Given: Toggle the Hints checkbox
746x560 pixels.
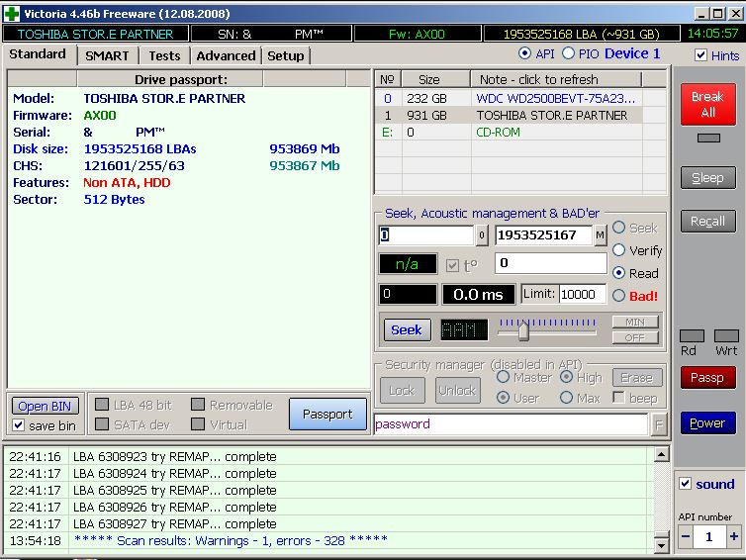Looking at the screenshot, I should pyautogui.click(x=701, y=56).
